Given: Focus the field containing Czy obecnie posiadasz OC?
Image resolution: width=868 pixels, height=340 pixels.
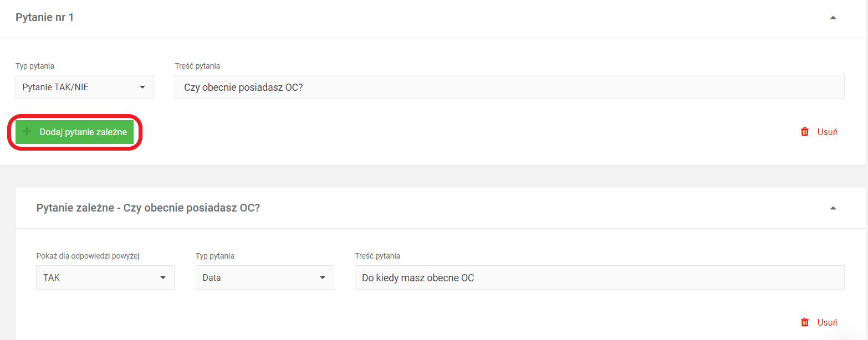Looking at the screenshot, I should tap(509, 87).
